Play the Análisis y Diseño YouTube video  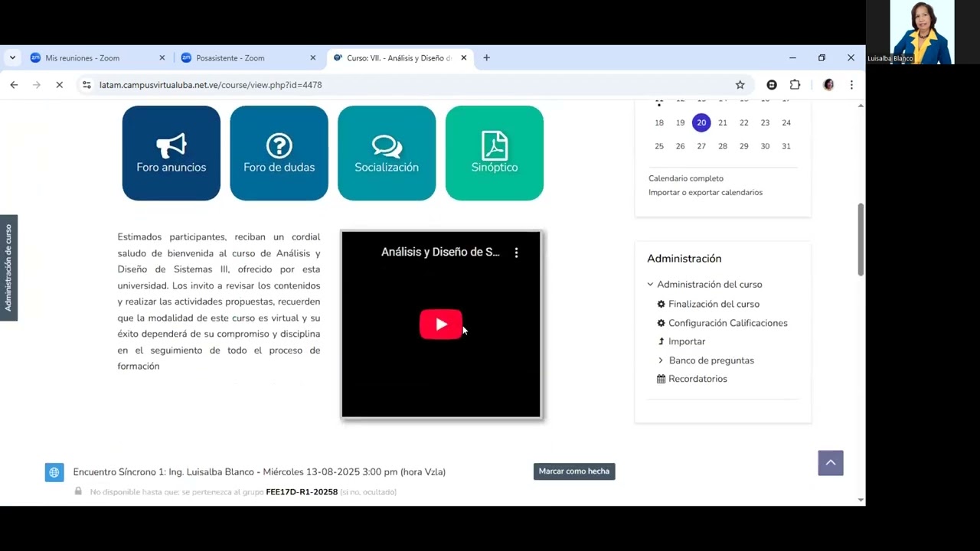(x=441, y=324)
